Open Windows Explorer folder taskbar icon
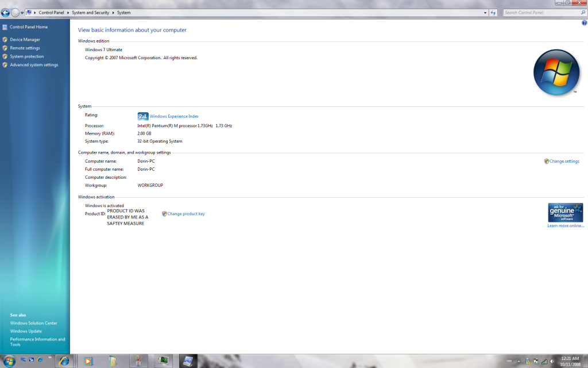This screenshot has height=368, width=588. (x=113, y=361)
